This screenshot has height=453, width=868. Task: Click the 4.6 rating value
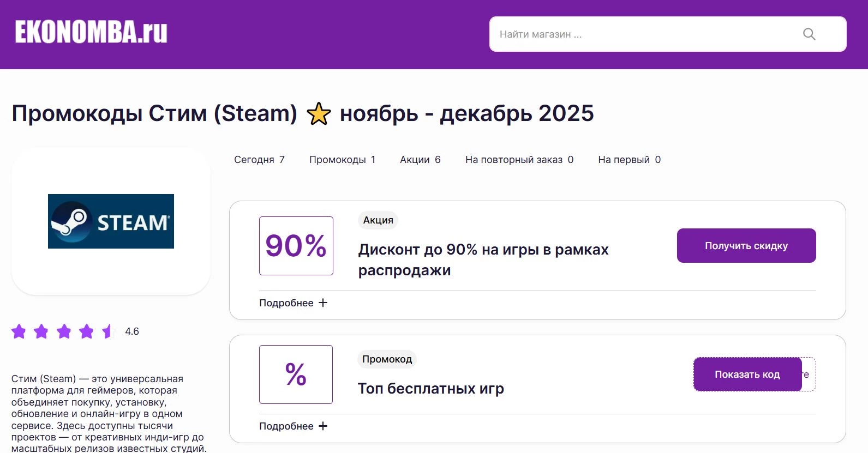[x=132, y=331]
